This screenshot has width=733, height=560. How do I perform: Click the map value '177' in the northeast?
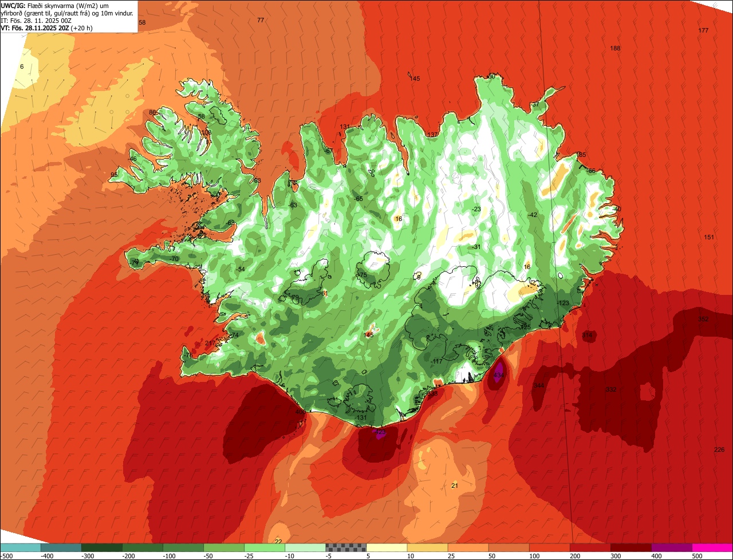tap(703, 30)
